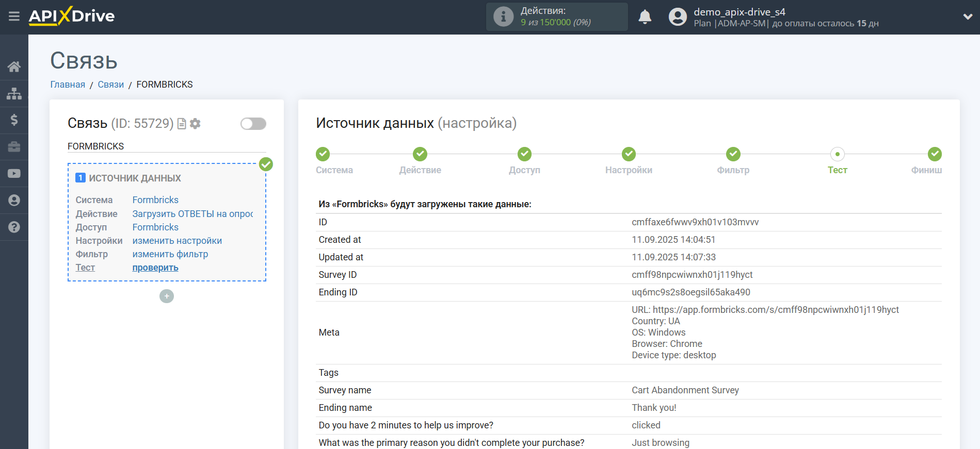Click the ApiX-Drive logo
This screenshot has height=449, width=980.
pyautogui.click(x=72, y=16)
